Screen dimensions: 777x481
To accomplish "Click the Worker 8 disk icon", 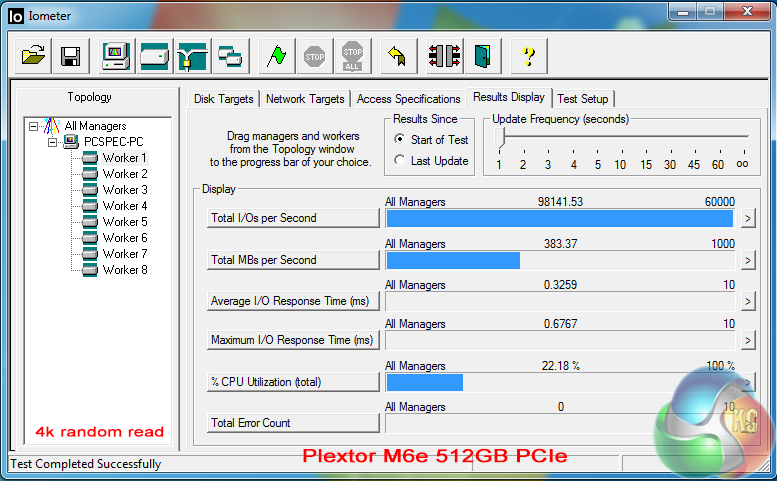I will (x=90, y=269).
